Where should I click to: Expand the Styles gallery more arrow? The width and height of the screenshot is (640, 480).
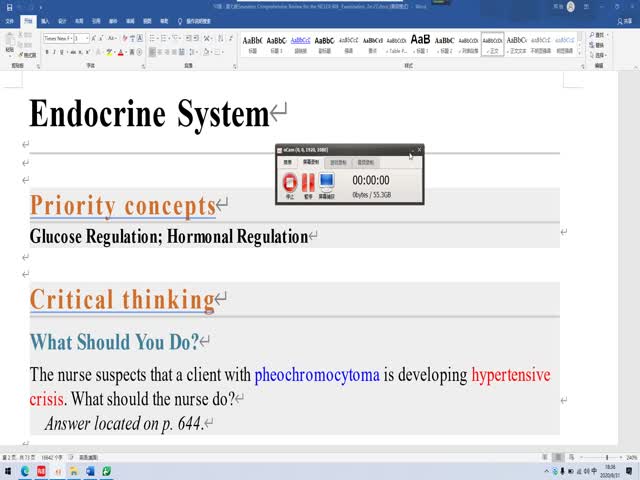click(579, 53)
